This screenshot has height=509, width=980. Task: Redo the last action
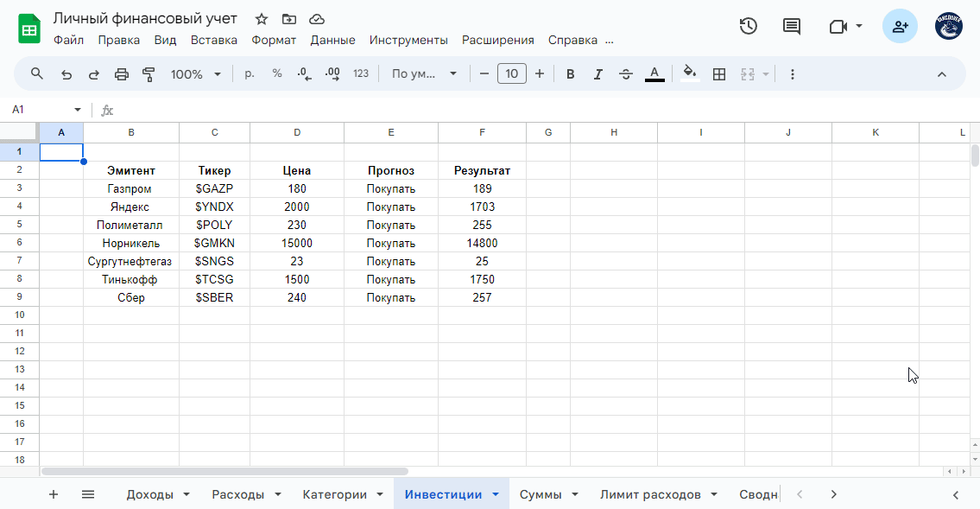tap(94, 74)
